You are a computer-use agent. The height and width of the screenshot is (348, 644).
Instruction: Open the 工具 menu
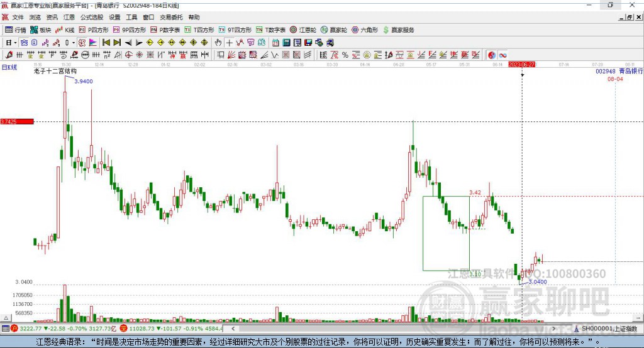tap(131, 17)
